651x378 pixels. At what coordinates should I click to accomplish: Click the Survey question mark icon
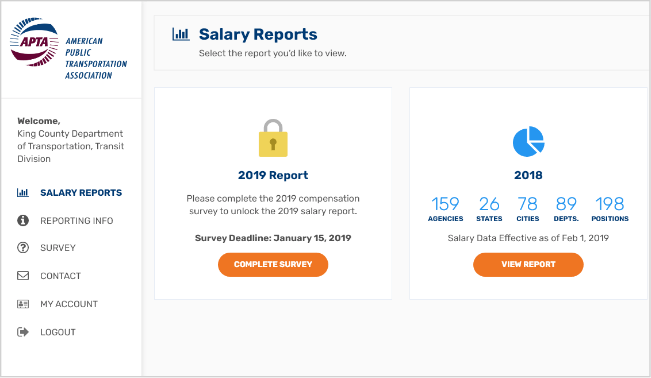23,248
